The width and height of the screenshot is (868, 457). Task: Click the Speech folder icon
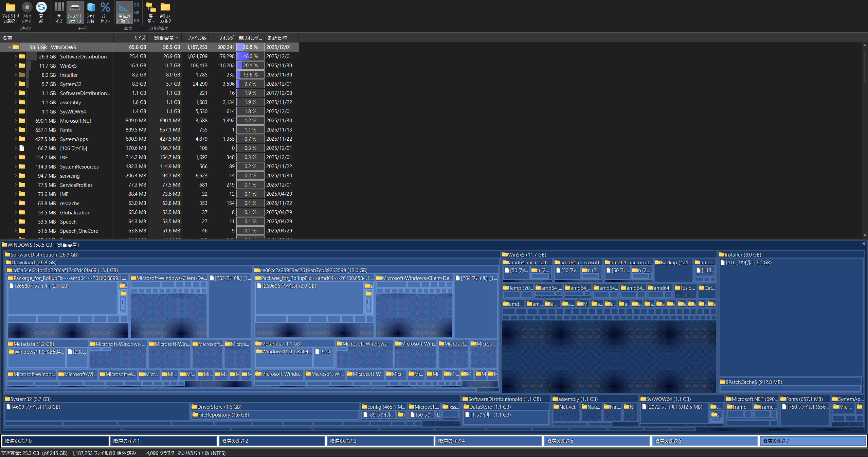point(22,222)
